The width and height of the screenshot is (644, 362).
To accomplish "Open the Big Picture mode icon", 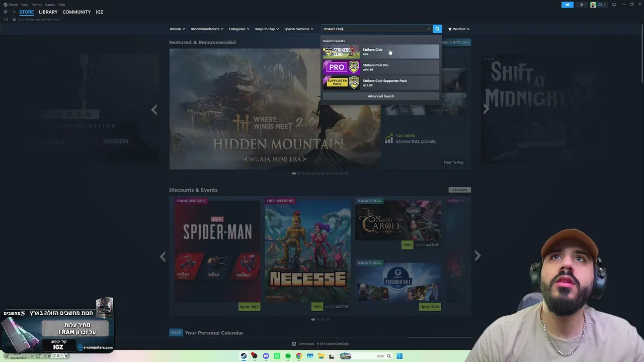I will coord(614,5).
